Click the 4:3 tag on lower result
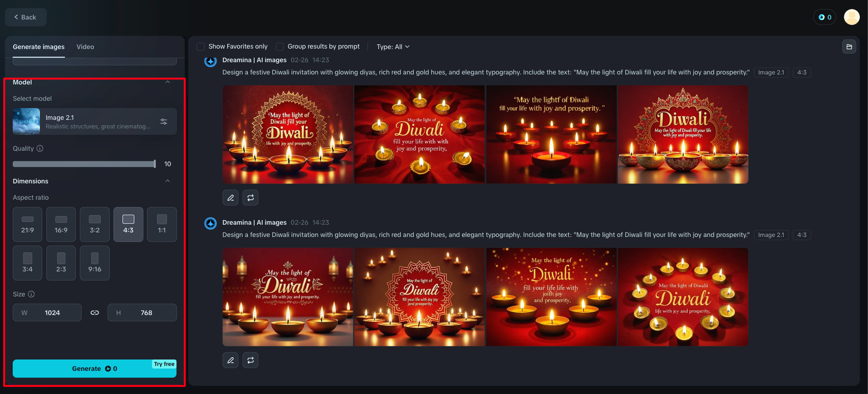The image size is (868, 394). pyautogui.click(x=802, y=235)
